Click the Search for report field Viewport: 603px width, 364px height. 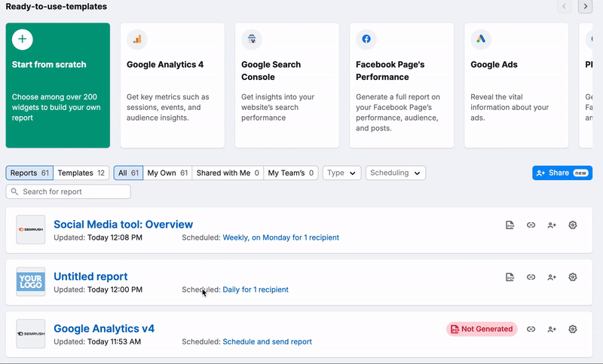(x=68, y=192)
